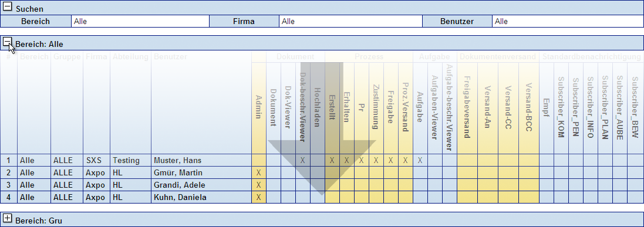Toggle Admin X for Gmür, Martin
This screenshot has width=644, height=227.
[x=259, y=172]
